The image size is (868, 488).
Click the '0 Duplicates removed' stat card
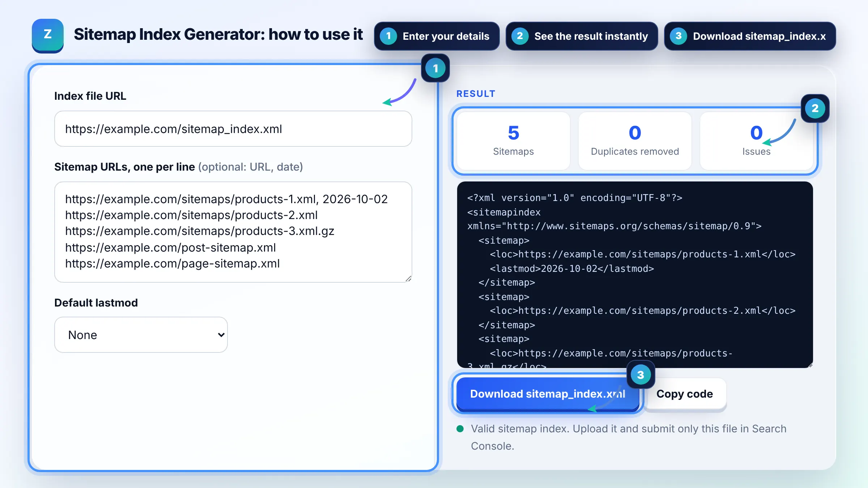pos(635,141)
